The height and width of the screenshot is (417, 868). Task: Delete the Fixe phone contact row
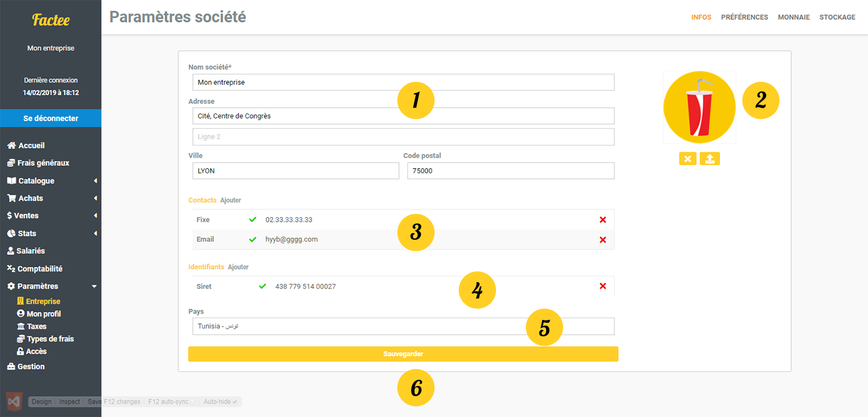click(603, 220)
